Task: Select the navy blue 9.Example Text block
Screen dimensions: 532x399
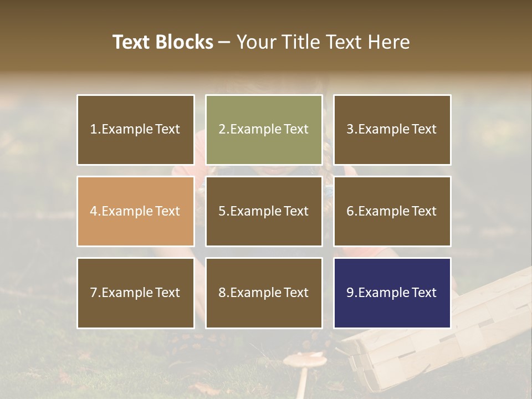Action: tap(392, 293)
